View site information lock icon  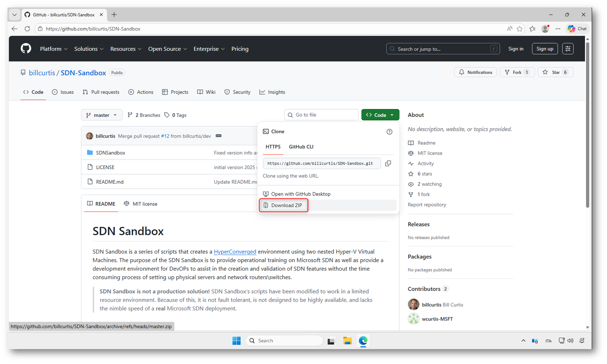[x=40, y=29]
